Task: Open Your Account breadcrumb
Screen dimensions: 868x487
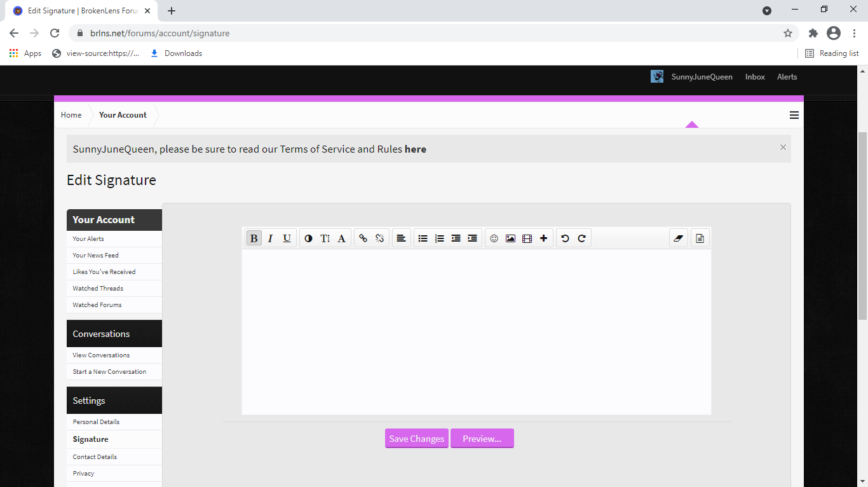Action: tap(123, 115)
